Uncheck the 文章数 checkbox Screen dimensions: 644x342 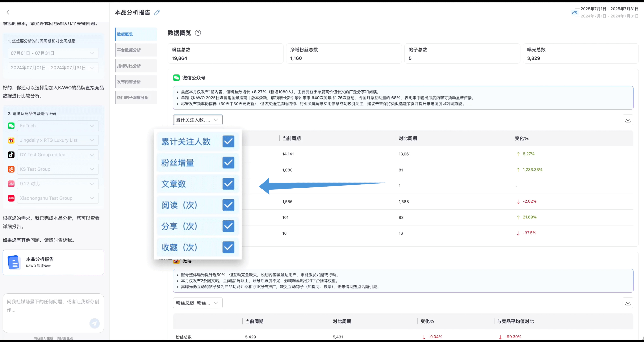tap(228, 184)
